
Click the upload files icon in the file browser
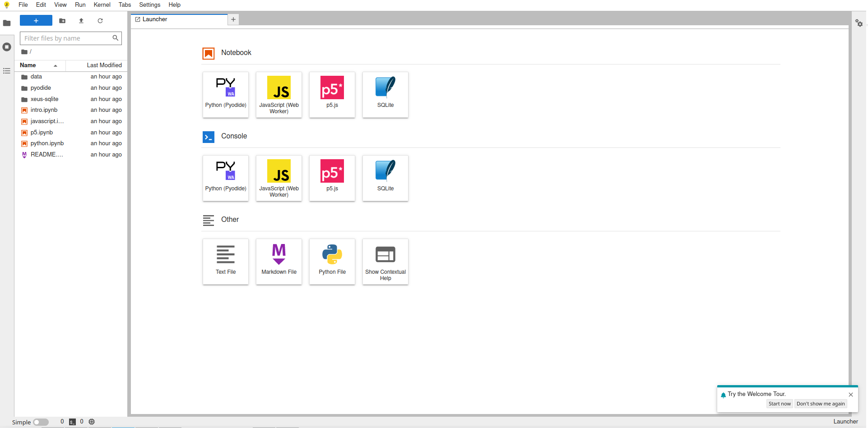click(81, 21)
